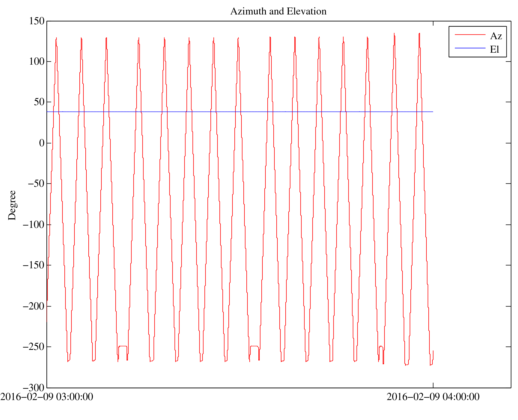Click the '2016-02-09 03:00:00' x-axis tick label

click(x=47, y=397)
